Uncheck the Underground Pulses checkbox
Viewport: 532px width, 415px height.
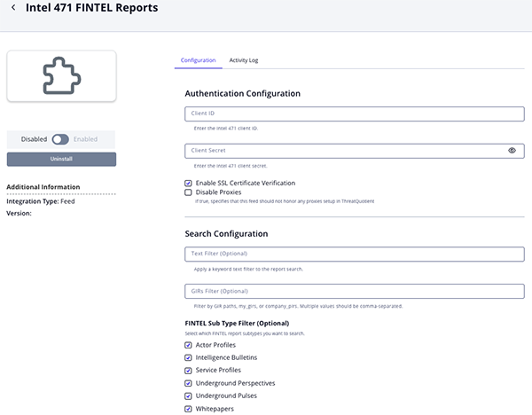pos(188,396)
